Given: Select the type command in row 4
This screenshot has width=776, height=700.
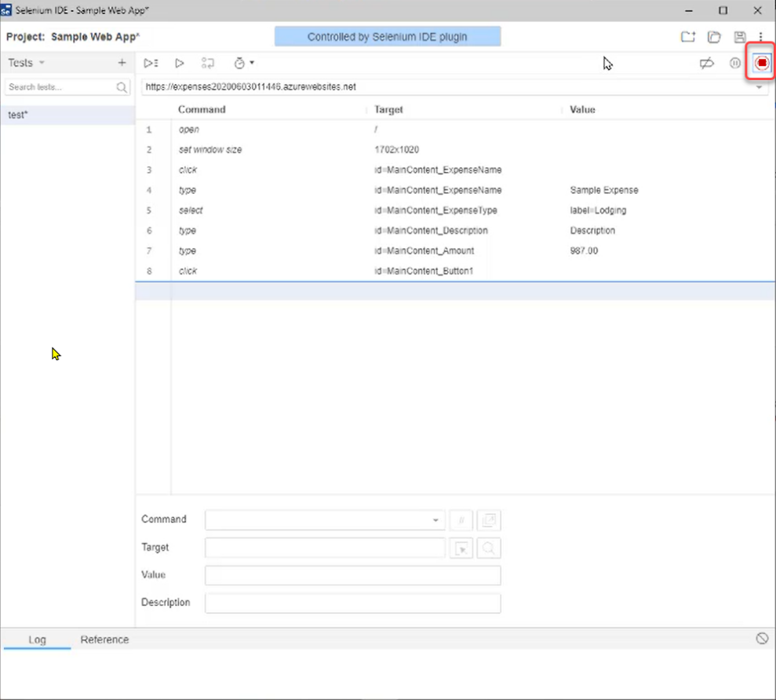Looking at the screenshot, I should click(187, 190).
